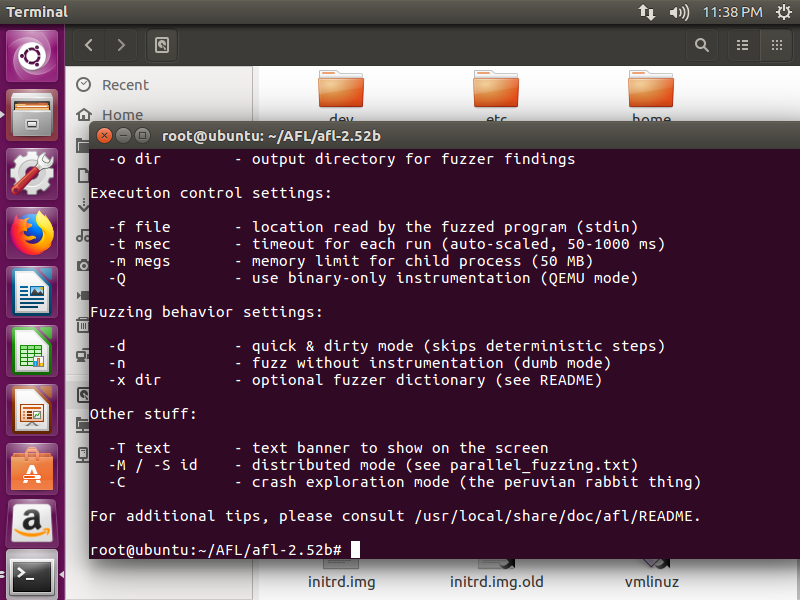
Task: Click the '-Q' QEMU mode option line
Action: (373, 279)
